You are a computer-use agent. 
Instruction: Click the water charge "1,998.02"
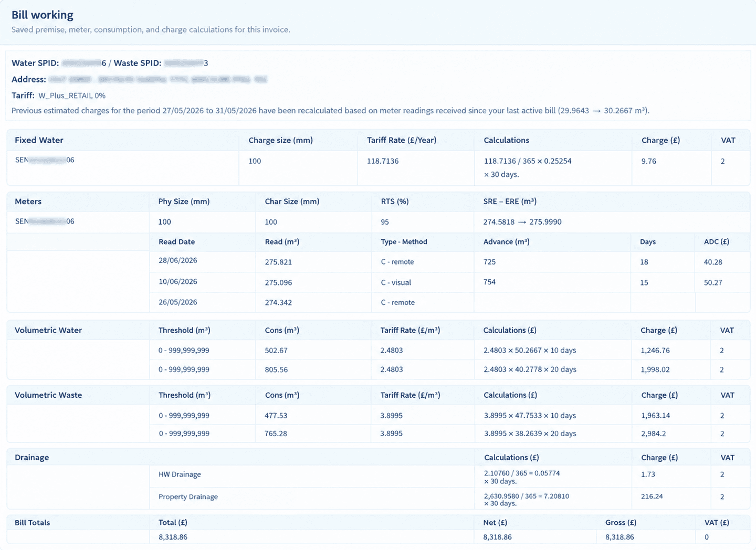click(655, 369)
